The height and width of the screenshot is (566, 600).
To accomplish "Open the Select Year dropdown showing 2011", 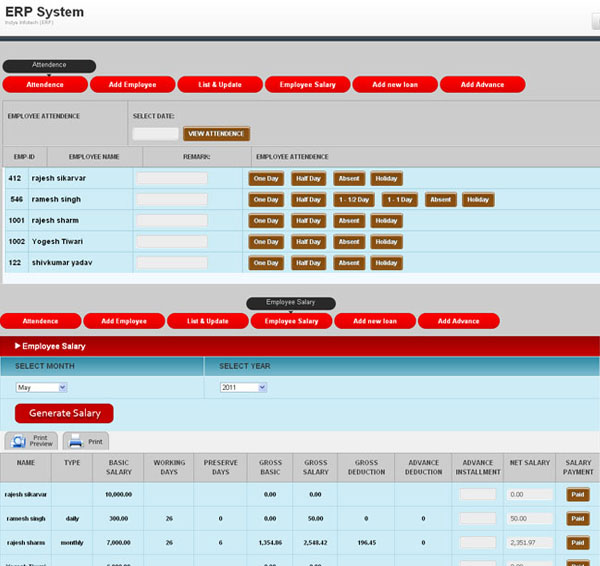I will (243, 387).
